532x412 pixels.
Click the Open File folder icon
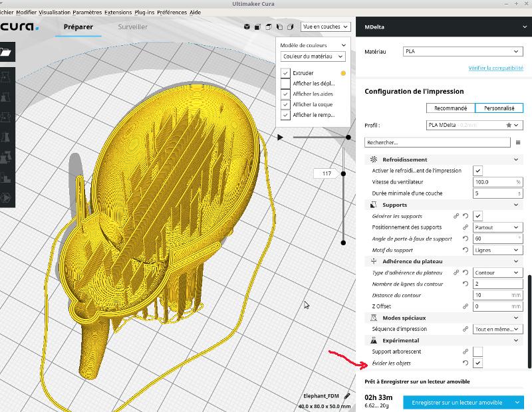tap(5, 52)
